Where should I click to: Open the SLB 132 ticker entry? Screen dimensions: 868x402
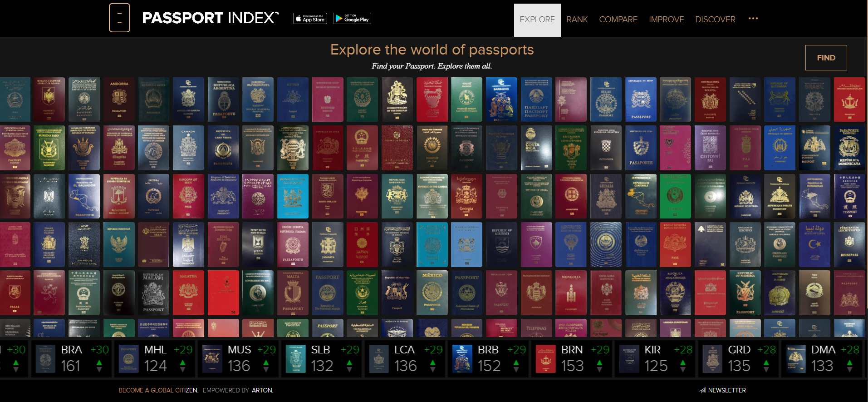point(322,358)
